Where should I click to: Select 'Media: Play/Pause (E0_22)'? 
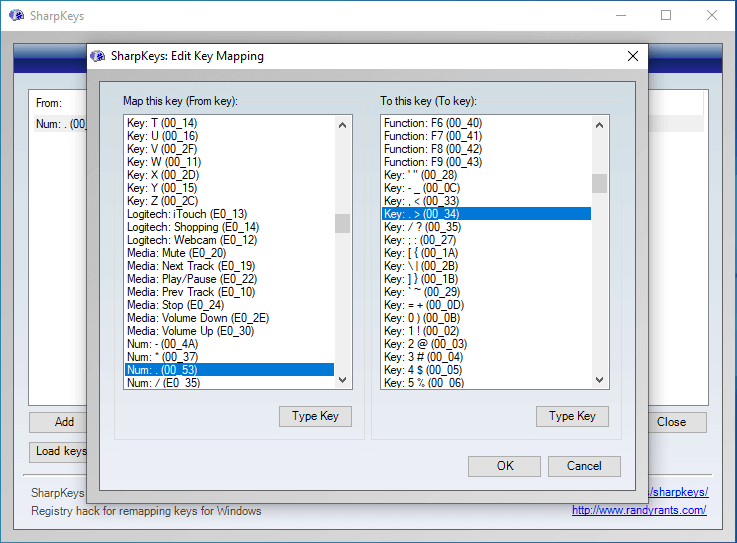click(230, 279)
